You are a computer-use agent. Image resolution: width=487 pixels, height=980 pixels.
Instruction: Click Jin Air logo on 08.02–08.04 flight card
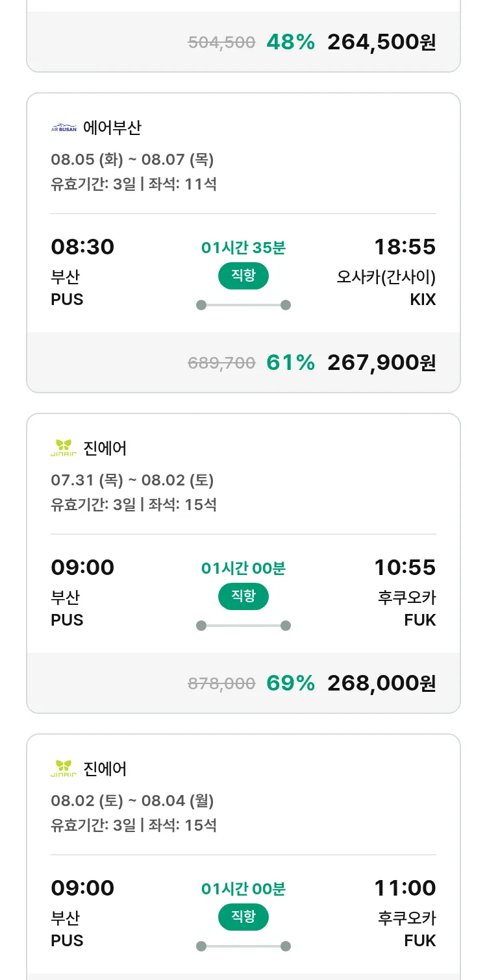(64, 768)
